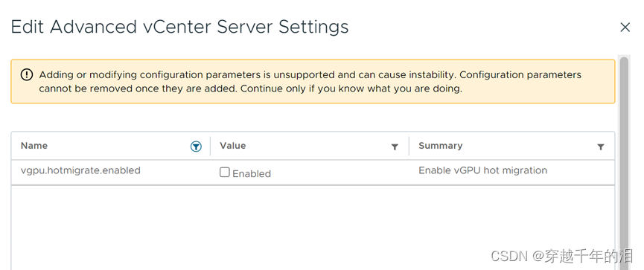Open the Name column filter icon

tap(197, 147)
